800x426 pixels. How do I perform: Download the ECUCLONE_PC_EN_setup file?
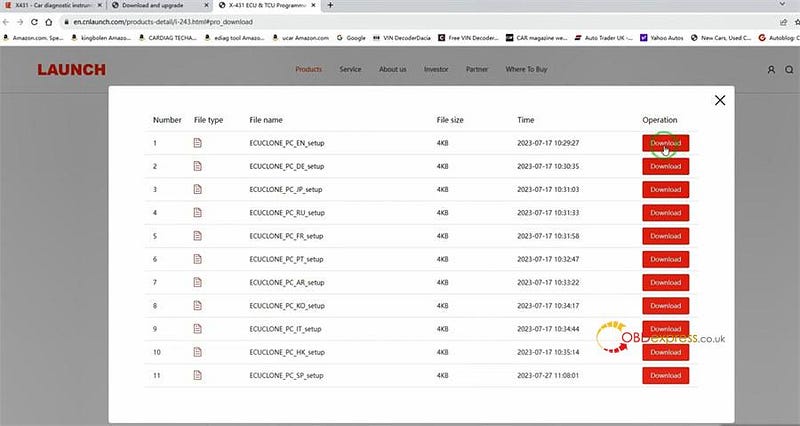tap(665, 143)
